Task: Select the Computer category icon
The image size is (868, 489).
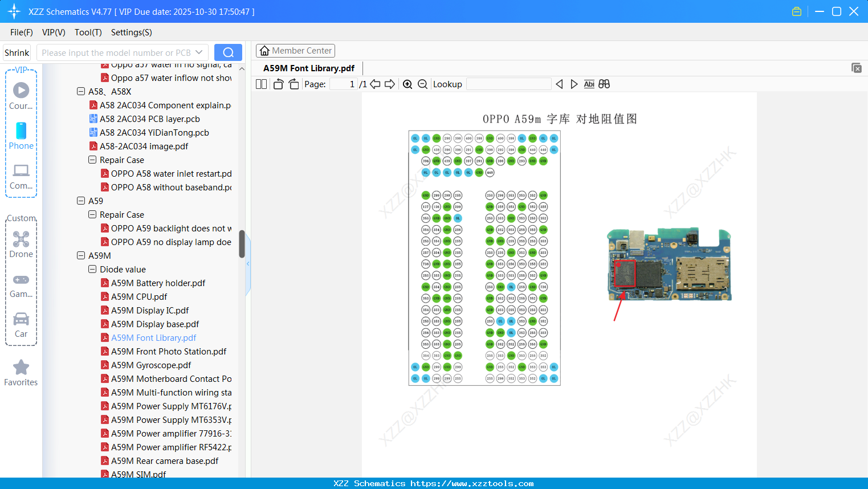Action: click(21, 177)
